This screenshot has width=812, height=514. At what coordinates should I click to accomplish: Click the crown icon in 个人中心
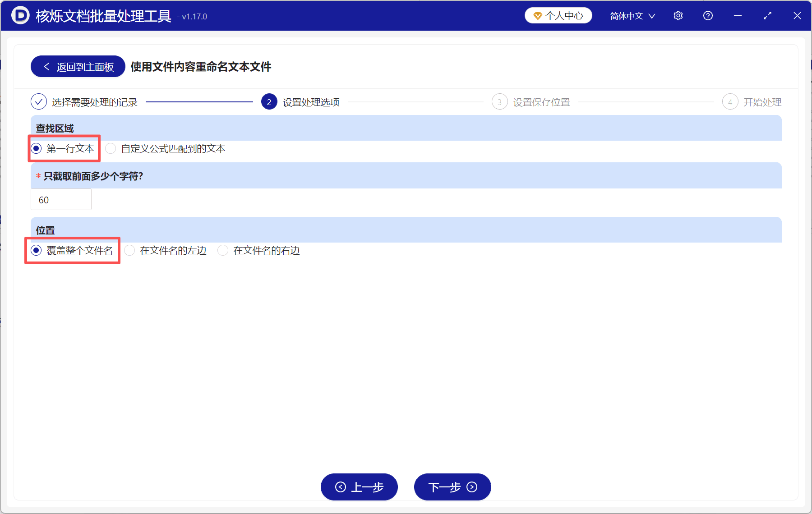(x=537, y=15)
